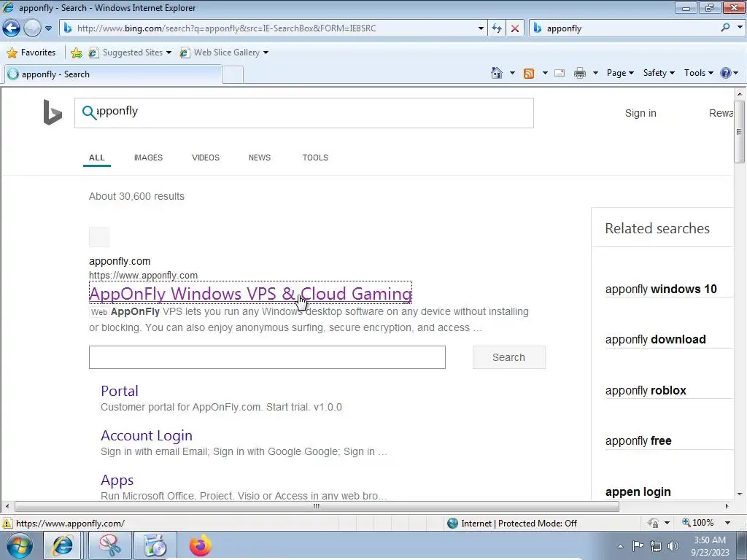Expand the Home button dropdown arrow

512,73
